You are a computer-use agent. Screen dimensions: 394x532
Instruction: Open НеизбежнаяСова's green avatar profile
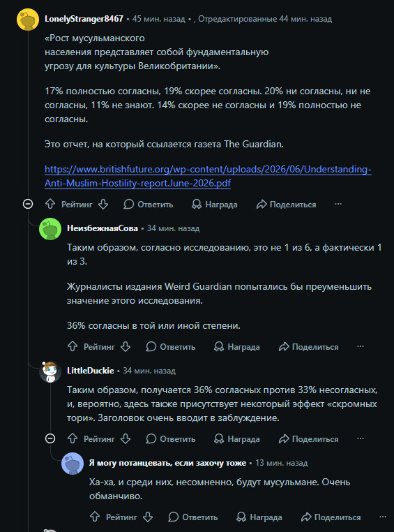coord(50,229)
